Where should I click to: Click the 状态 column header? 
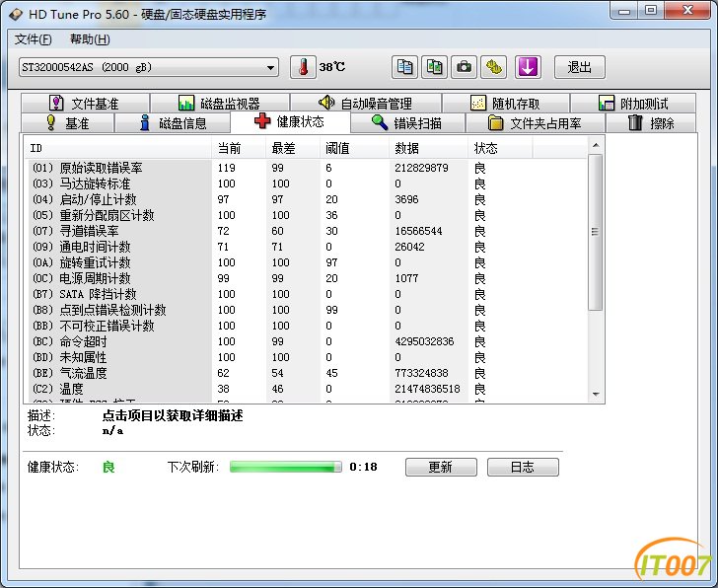click(x=500, y=148)
